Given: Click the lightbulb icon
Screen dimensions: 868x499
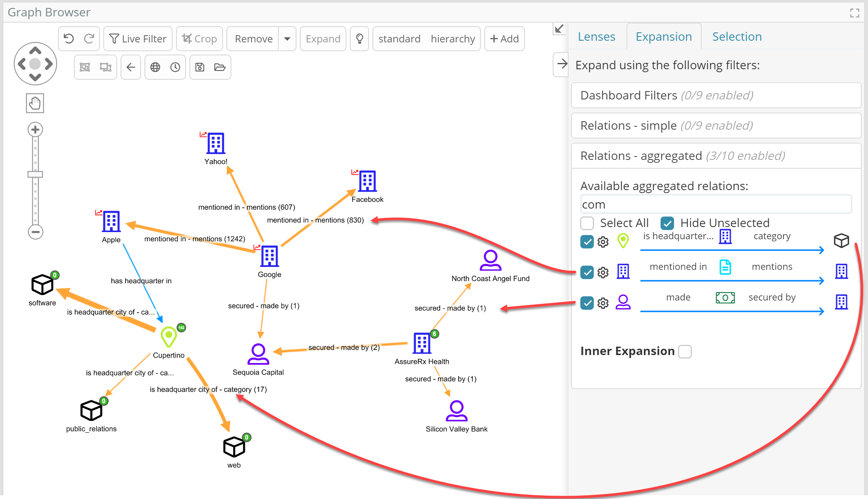Looking at the screenshot, I should point(359,39).
